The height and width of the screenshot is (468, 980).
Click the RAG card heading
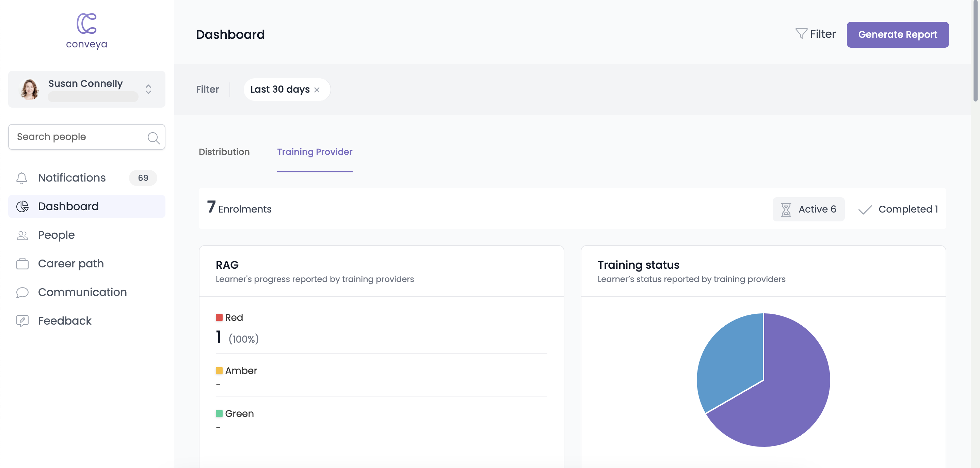coord(227,265)
